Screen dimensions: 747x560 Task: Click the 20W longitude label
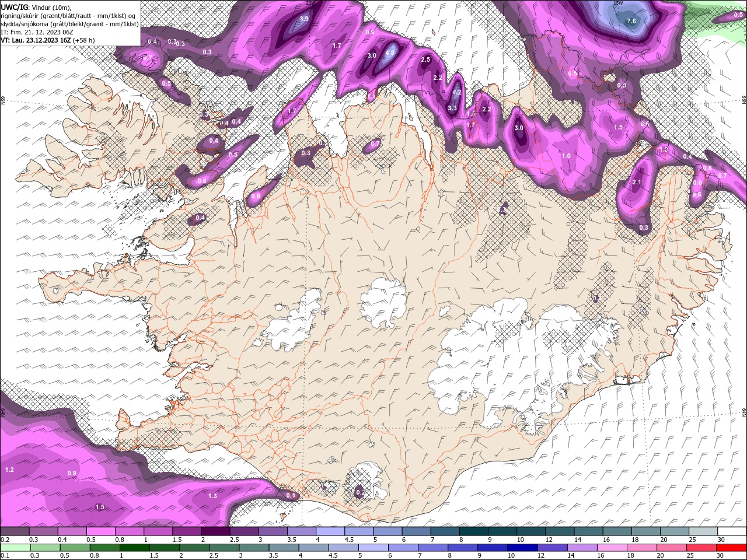click(x=311, y=3)
